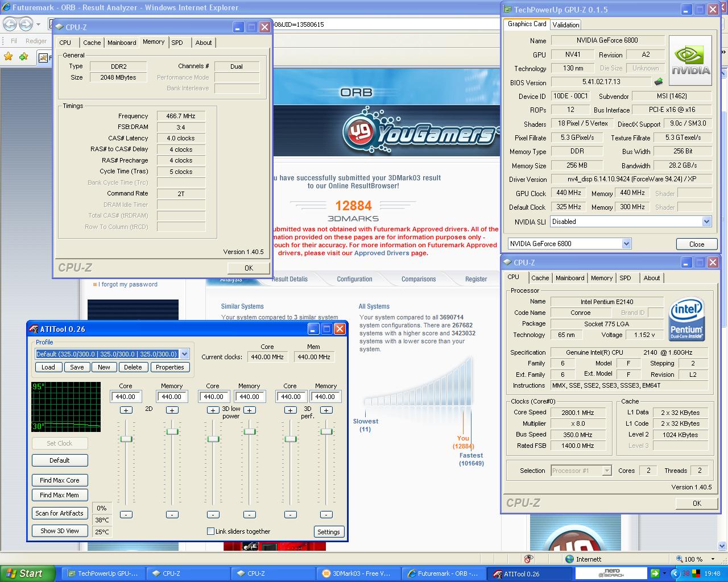Click the Find Max Core button

(x=60, y=480)
